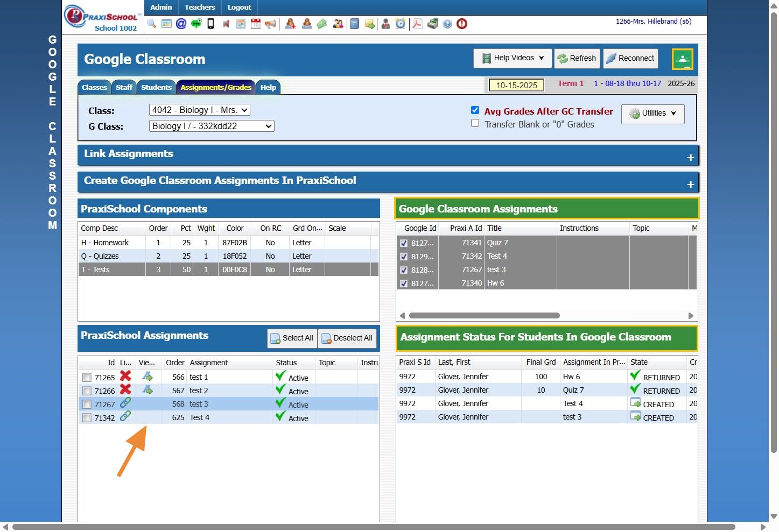Click the Select All button
The height and width of the screenshot is (532, 779).
coord(292,338)
